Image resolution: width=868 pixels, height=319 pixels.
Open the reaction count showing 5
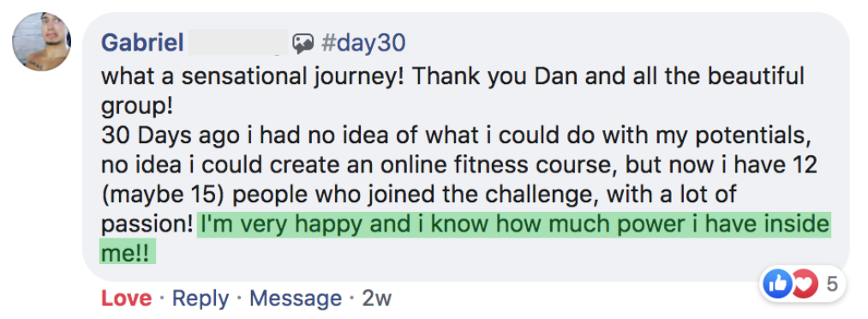coord(832,285)
